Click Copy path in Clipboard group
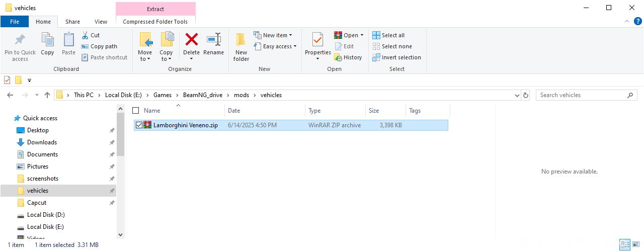The image size is (644, 251). (99, 46)
